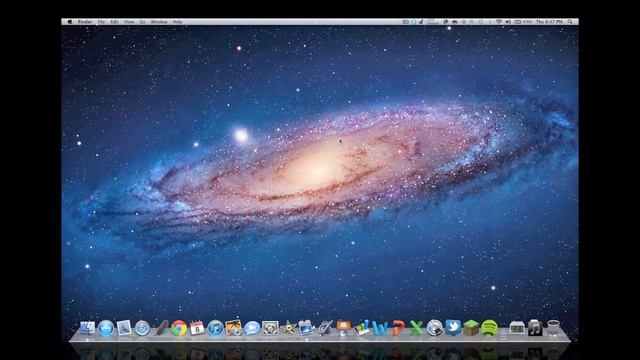Launch Microsoft Word blue W icon
This screenshot has height=360, width=640.
pos(380,328)
